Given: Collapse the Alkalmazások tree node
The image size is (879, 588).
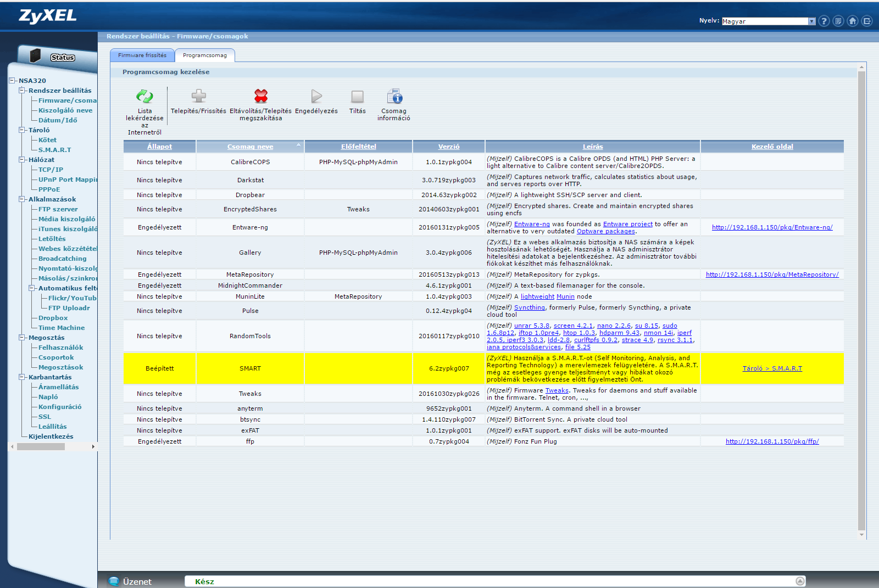Looking at the screenshot, I should coord(22,199).
